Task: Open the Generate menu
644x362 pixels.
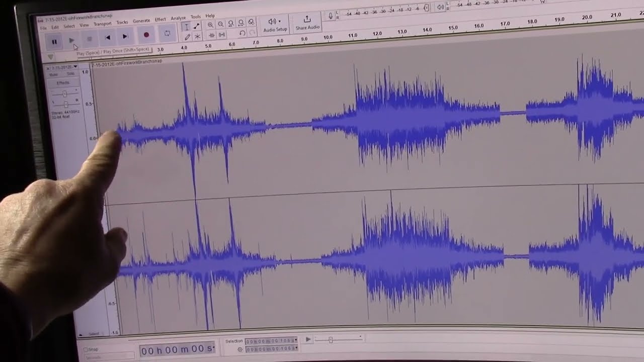Action: click(x=141, y=21)
